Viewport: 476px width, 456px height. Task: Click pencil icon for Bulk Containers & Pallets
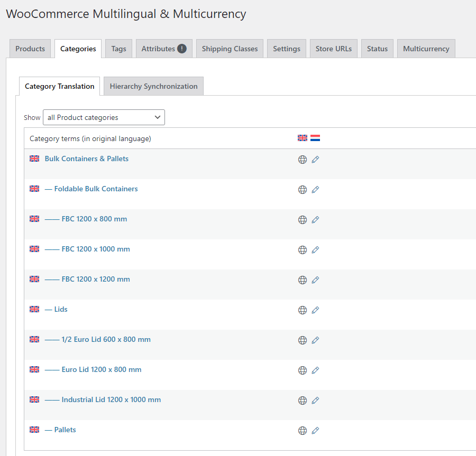(315, 160)
